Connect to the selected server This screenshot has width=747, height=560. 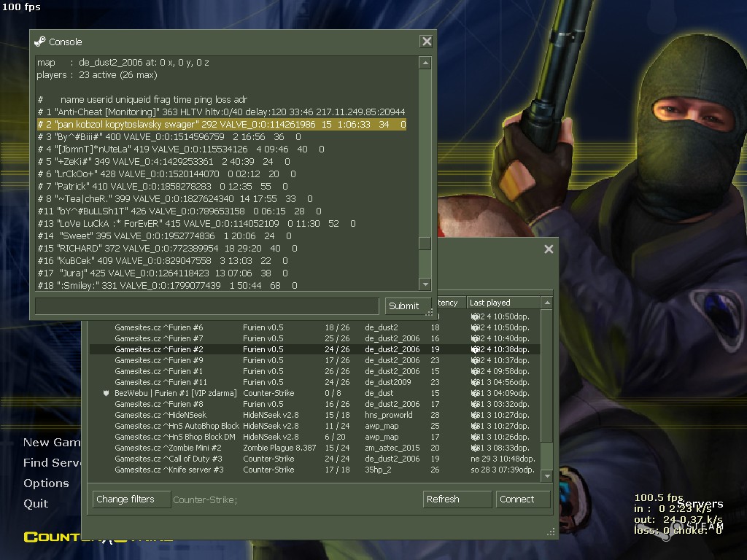coord(524,499)
